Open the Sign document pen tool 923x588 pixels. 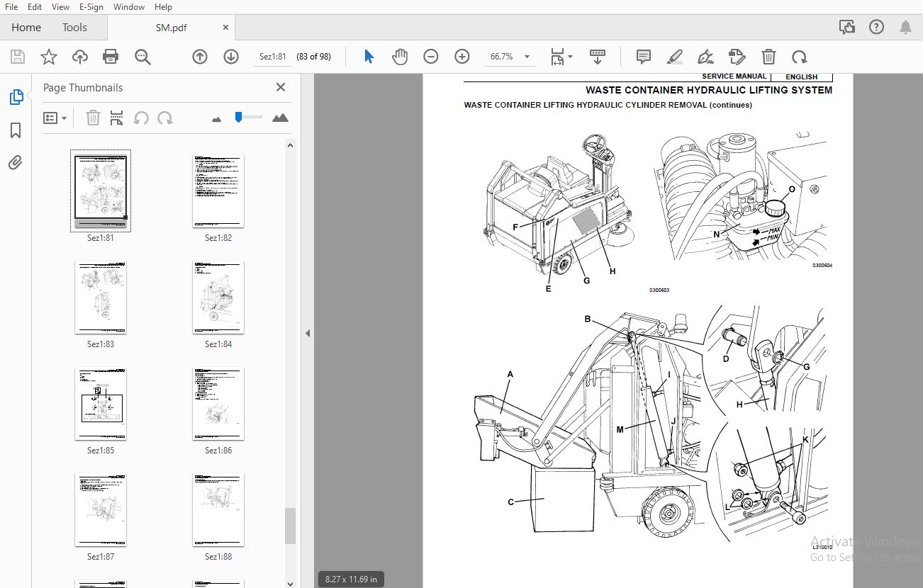(705, 57)
